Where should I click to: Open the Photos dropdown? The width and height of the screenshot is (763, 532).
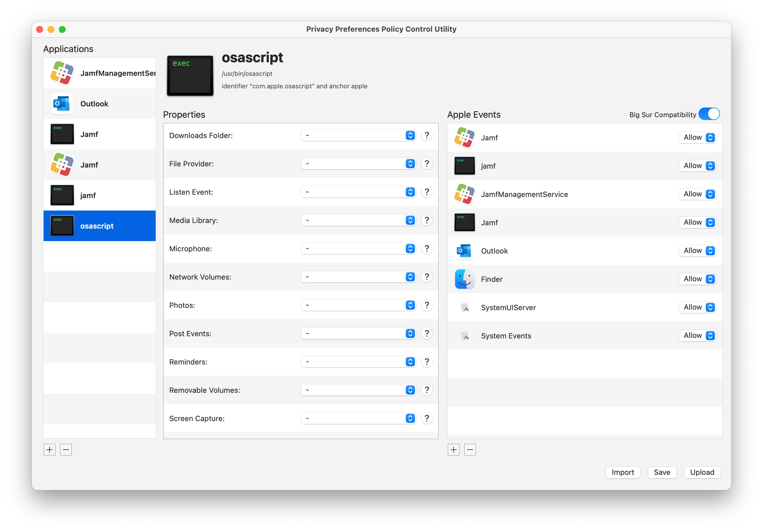(358, 305)
